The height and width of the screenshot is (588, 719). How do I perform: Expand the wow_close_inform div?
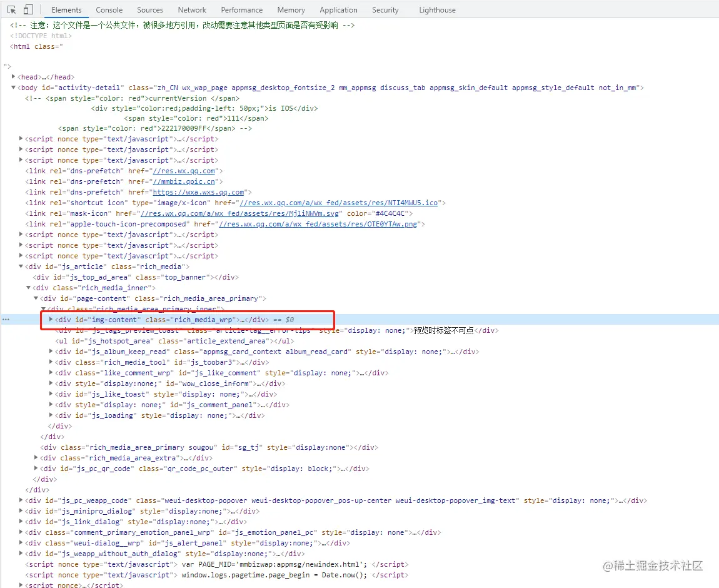pyautogui.click(x=51, y=383)
